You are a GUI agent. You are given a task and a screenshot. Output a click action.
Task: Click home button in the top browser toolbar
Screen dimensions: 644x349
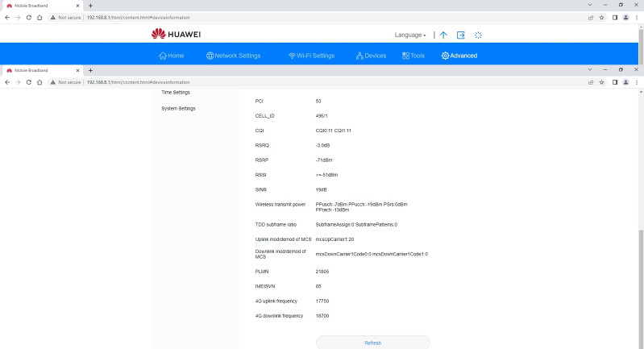pyautogui.click(x=39, y=16)
